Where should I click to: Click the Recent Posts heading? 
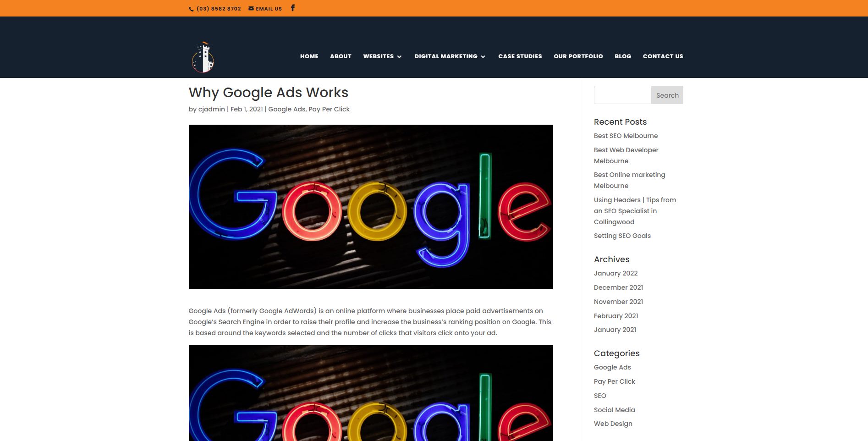620,122
